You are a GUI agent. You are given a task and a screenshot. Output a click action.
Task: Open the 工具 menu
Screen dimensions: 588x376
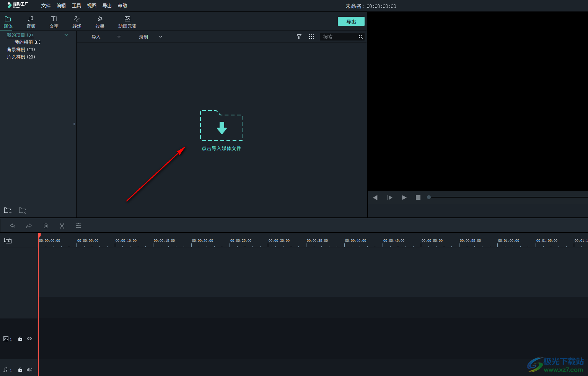[77, 6]
